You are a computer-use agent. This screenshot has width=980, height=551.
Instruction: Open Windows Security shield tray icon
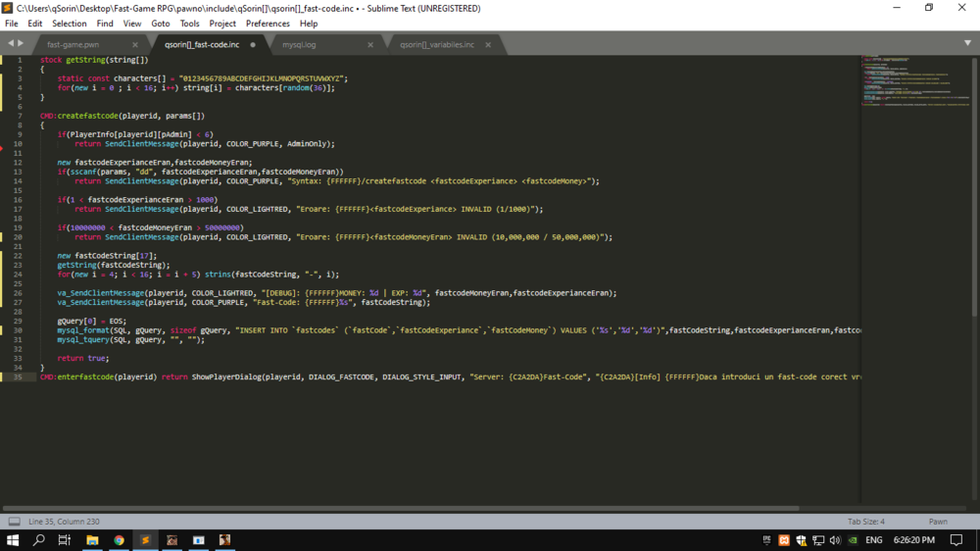[x=801, y=540]
